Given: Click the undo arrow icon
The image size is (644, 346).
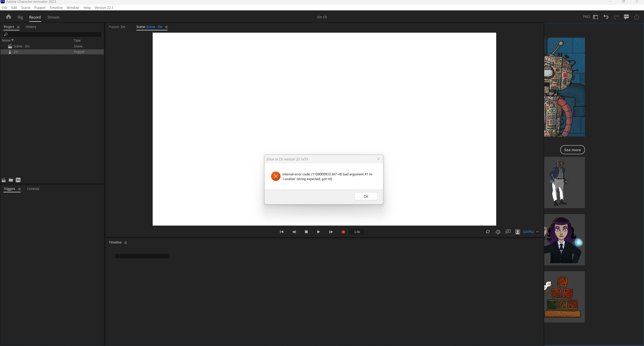Looking at the screenshot, I should [x=606, y=17].
